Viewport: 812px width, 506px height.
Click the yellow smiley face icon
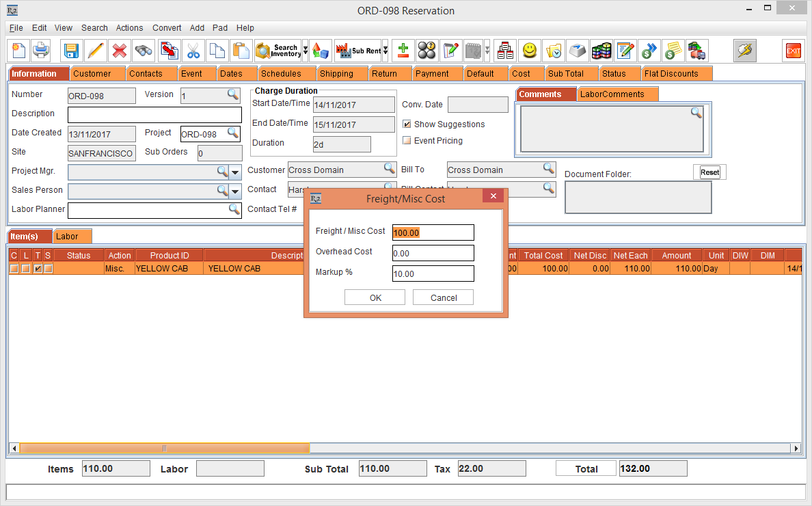[529, 51]
